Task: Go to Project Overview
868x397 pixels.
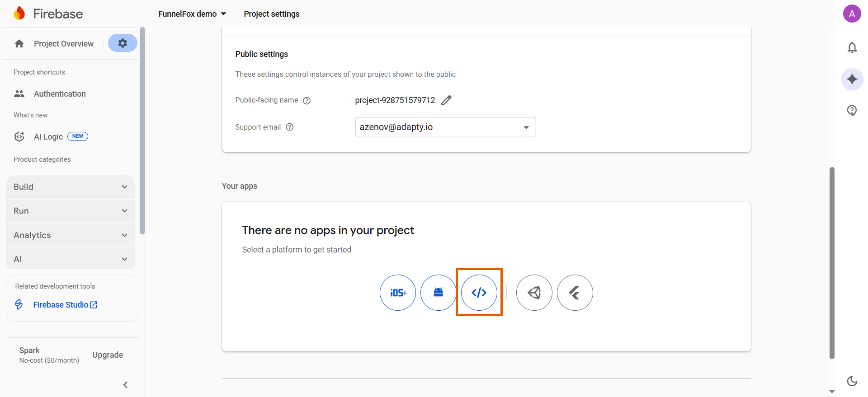Action: coord(64,44)
